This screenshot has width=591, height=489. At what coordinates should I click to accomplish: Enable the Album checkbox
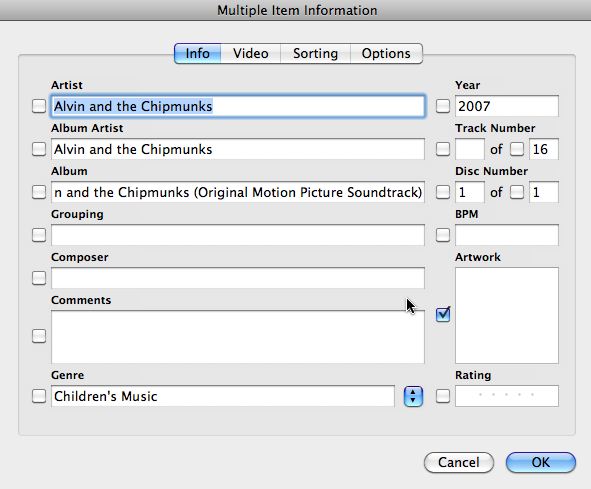pos(39,192)
